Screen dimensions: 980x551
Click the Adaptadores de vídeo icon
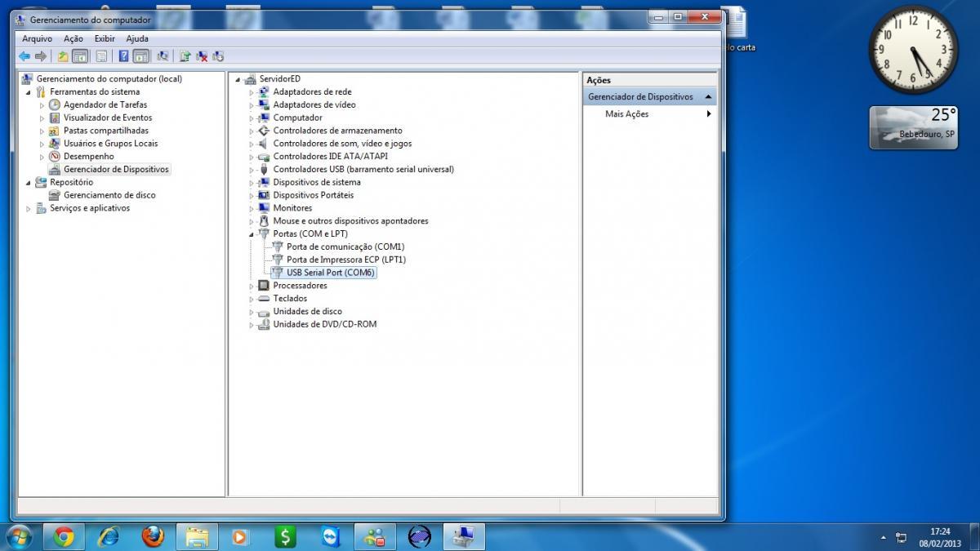[264, 104]
